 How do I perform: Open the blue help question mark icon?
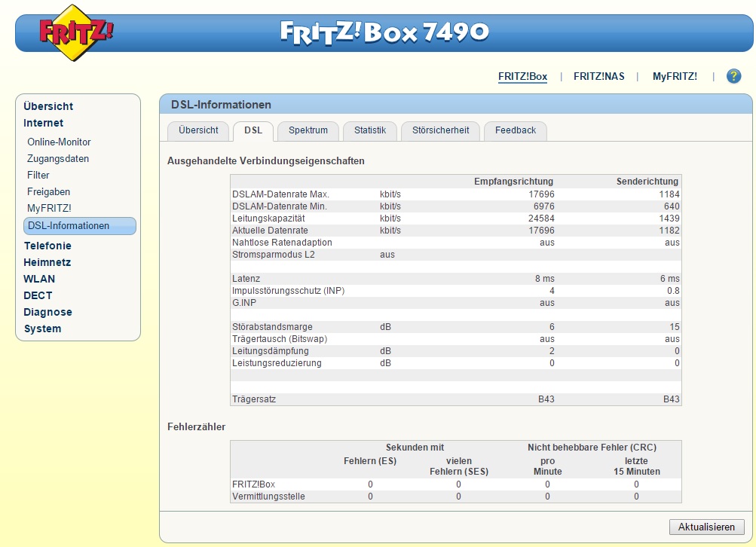click(x=734, y=76)
